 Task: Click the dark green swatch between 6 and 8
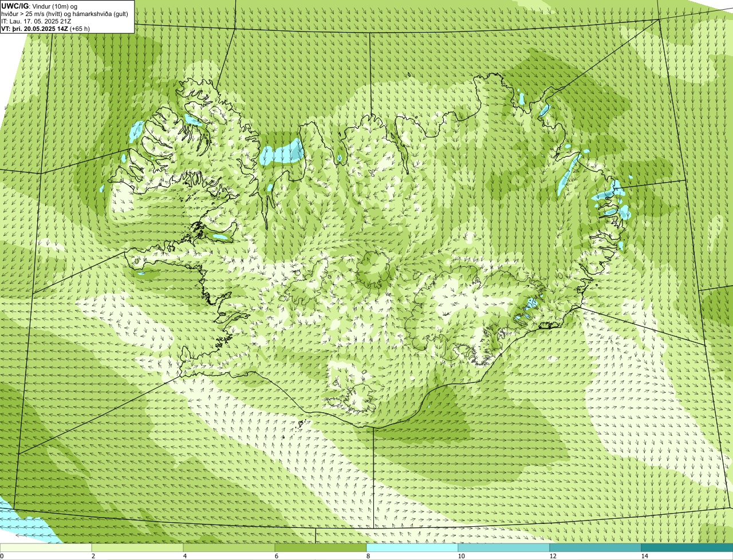[x=321, y=548]
